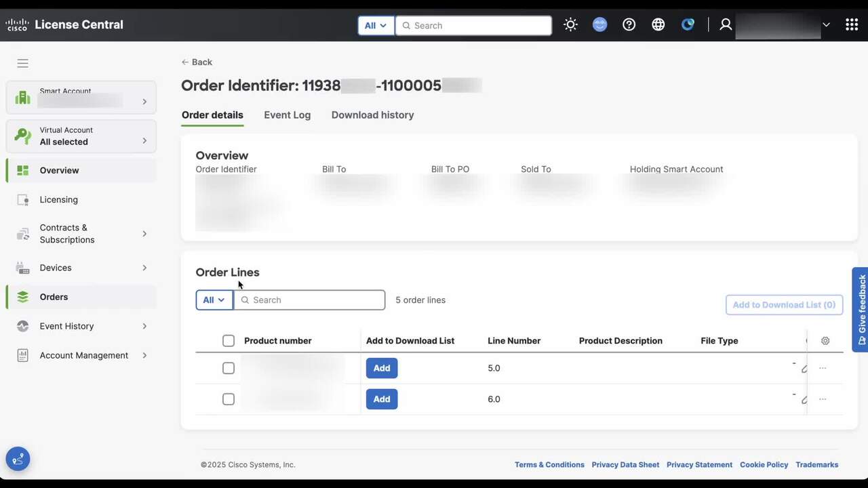Open the All filter dropdown in Order Lines
Screen dimensions: 868x488
(214, 300)
